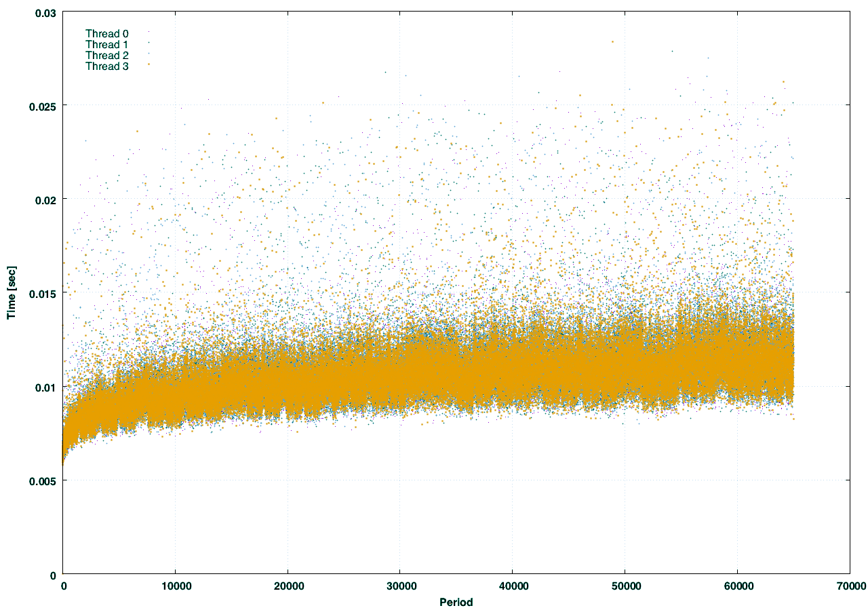Click the 'Thread 0' legend entry
The image size is (868, 608).
[x=107, y=33]
